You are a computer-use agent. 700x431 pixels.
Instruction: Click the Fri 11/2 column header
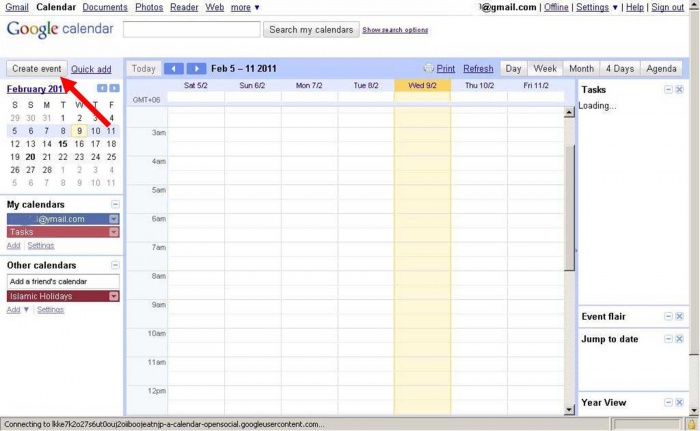pyautogui.click(x=536, y=85)
